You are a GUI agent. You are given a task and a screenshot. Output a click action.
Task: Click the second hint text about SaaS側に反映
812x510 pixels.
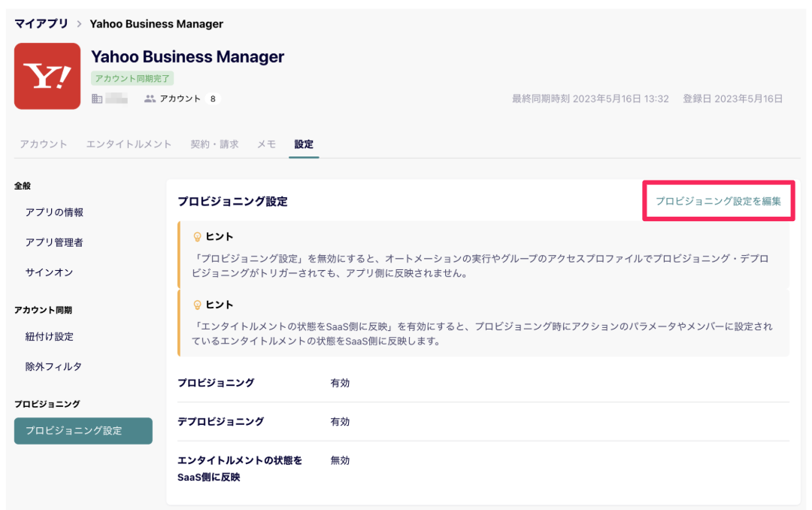[x=482, y=334]
